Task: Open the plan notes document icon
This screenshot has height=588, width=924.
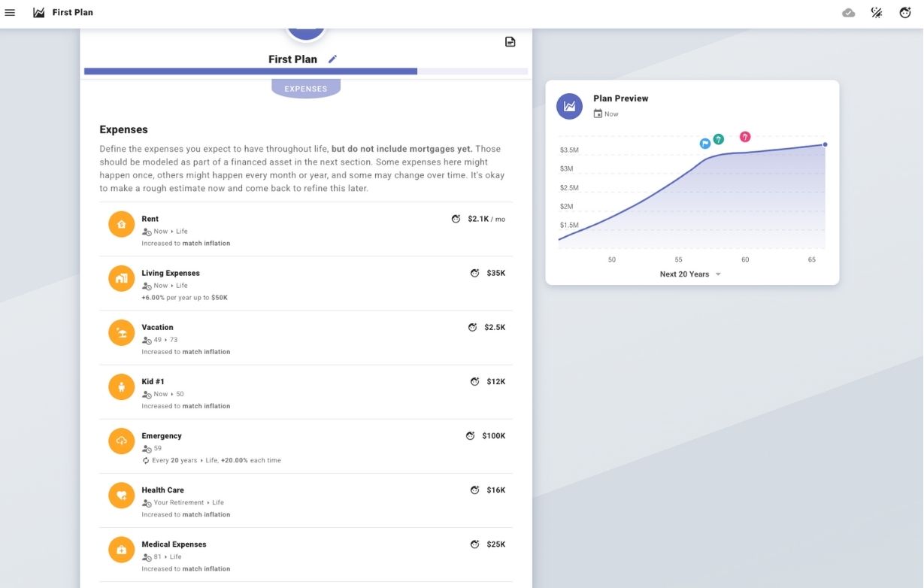Action: [510, 42]
